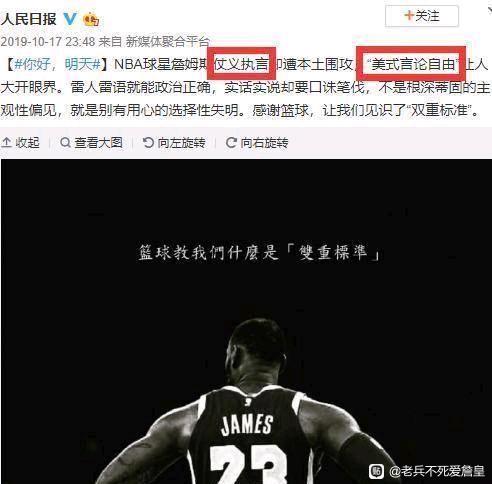Click the @老兵不死爱詹皇 watermark
The image size is (492, 484).
[x=437, y=471]
